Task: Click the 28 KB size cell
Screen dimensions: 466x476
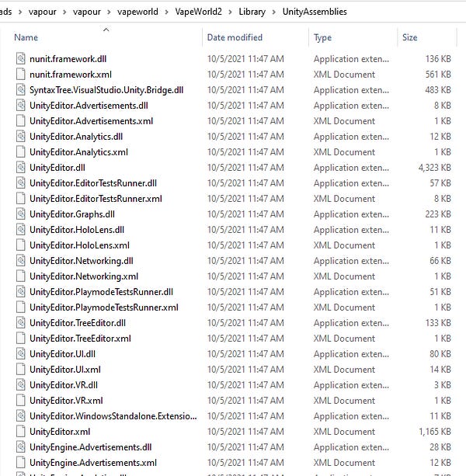Action: coord(440,446)
